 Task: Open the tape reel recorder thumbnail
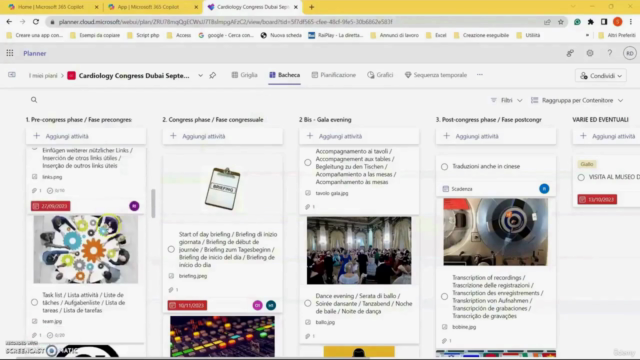(496, 232)
